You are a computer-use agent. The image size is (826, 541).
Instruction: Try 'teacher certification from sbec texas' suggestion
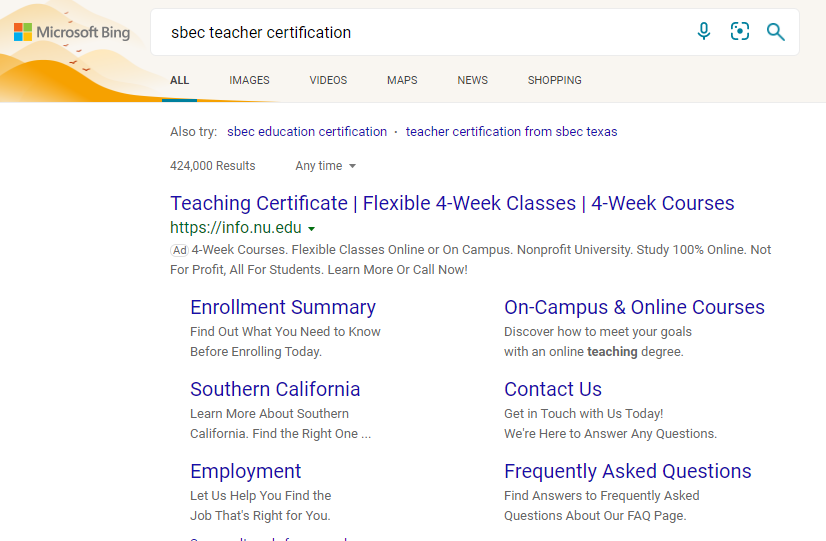click(511, 132)
